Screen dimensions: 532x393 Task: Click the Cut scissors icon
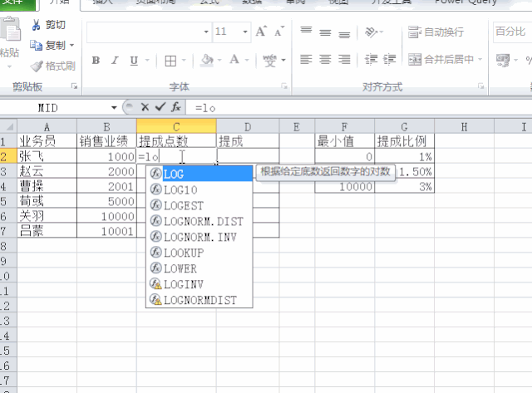(37, 25)
